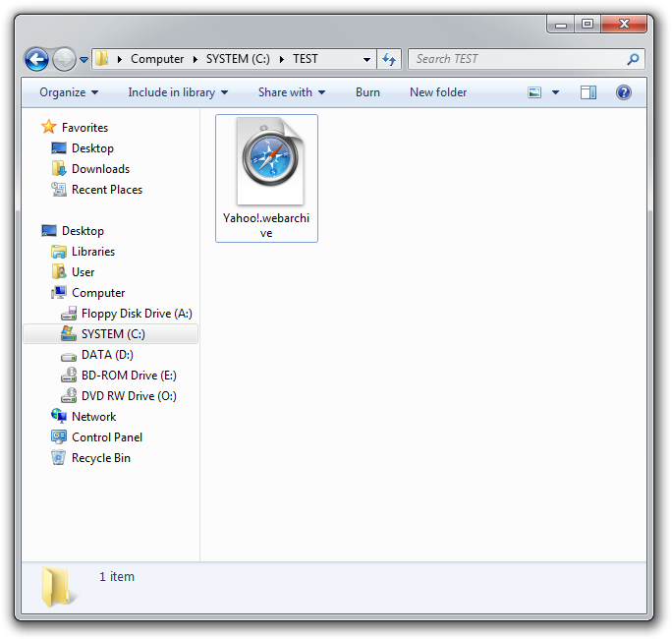Open the Include in library menu
The width and height of the screenshot is (672, 639).
[x=178, y=92]
